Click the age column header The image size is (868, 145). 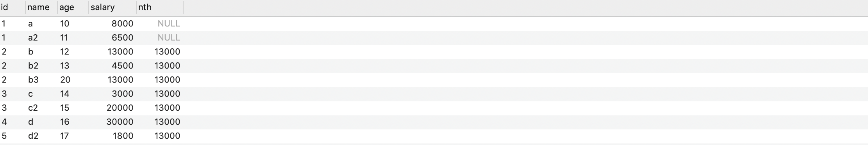click(x=73, y=7)
